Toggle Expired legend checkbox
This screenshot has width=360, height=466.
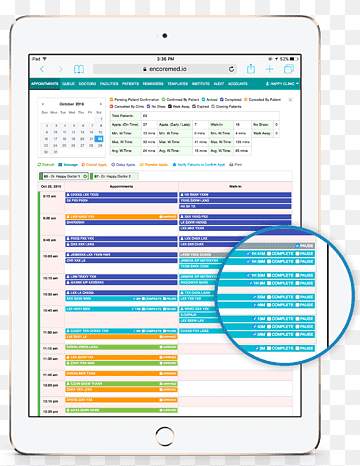194,106
